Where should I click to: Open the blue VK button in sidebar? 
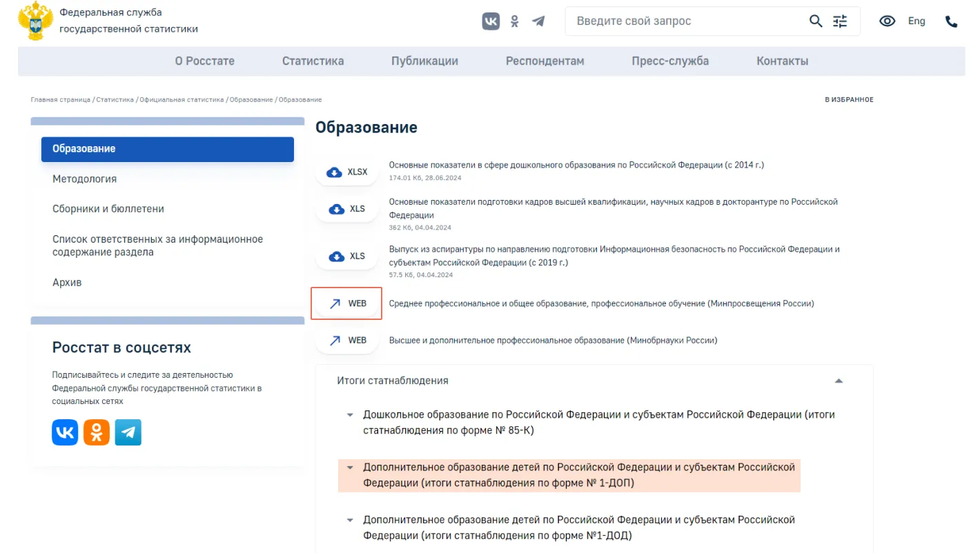point(65,432)
